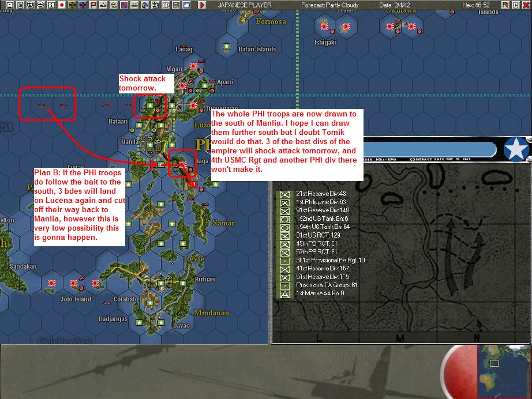This screenshot has height=399, width=532.
Task: Click the blue cloud weather icon
Action: coord(186,5)
